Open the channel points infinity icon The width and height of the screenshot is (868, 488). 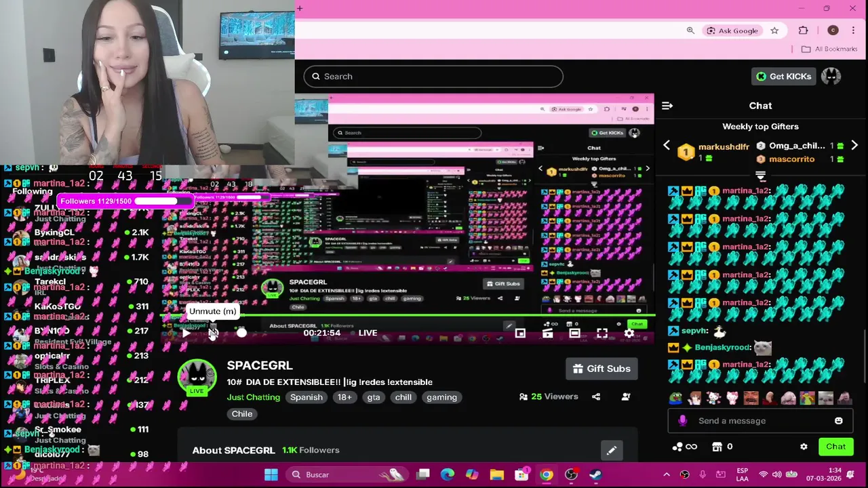[x=684, y=447]
